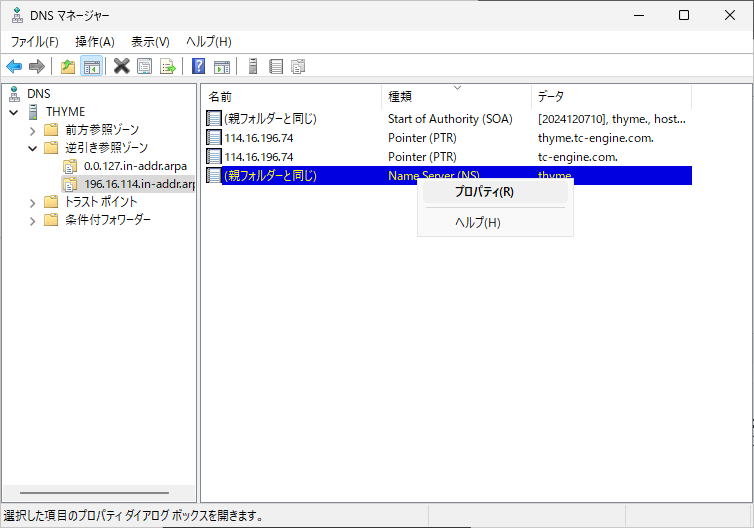Expand the トラスト ポイント node

(32, 203)
